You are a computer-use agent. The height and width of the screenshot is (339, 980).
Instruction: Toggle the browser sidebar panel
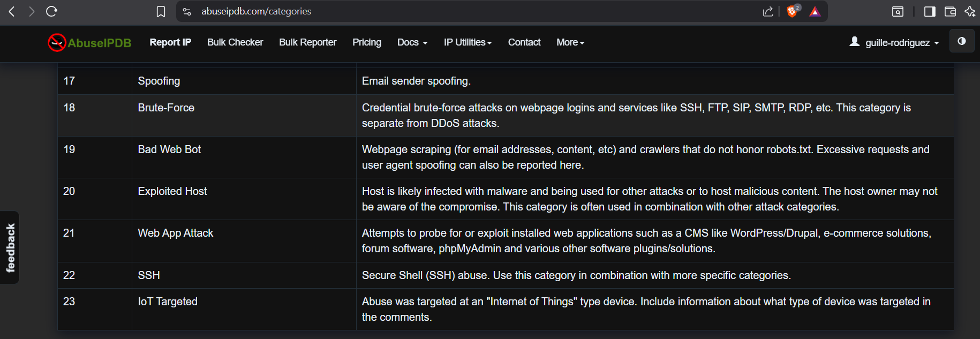pyautogui.click(x=930, y=11)
